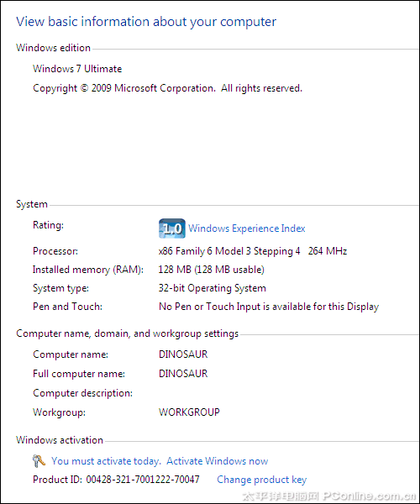The height and width of the screenshot is (504, 420).
Task: Click the 'Computer description:' label
Action: pyautogui.click(x=82, y=393)
